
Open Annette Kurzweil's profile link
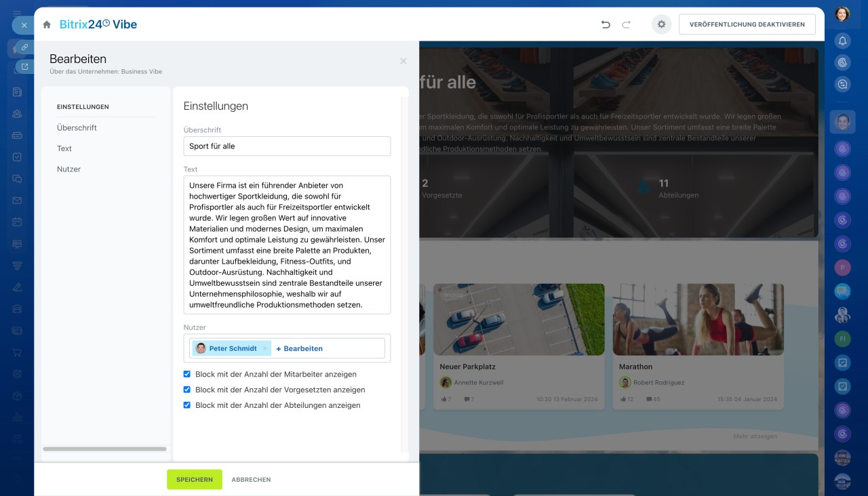[x=479, y=382]
